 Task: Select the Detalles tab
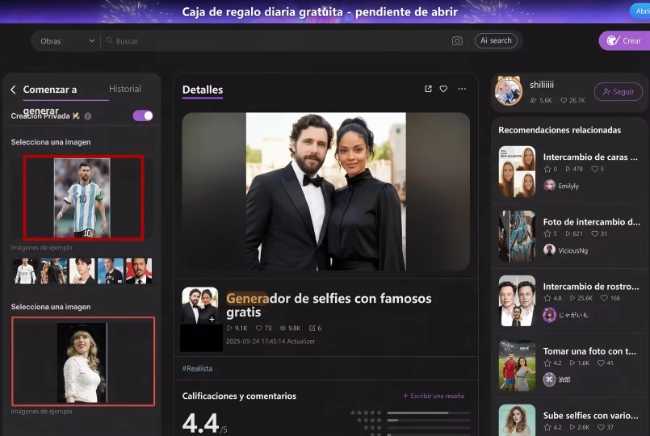pyautogui.click(x=203, y=90)
